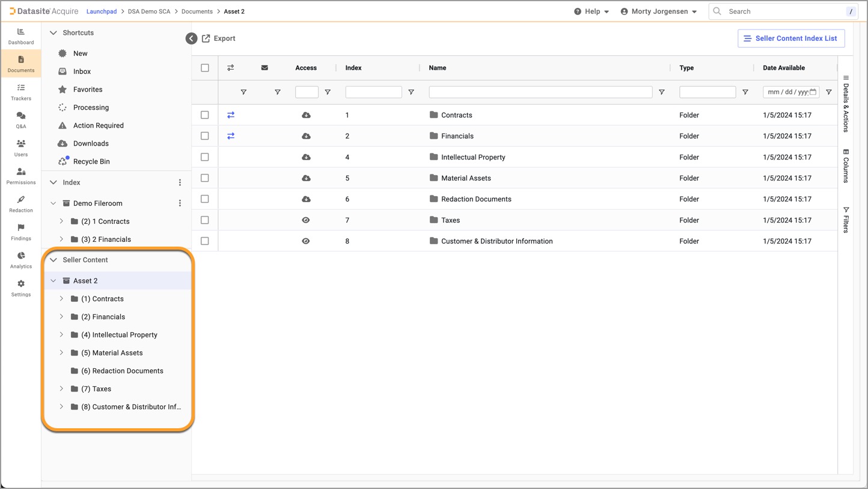Click the Permissions sidebar icon
The image size is (868, 489).
point(21,175)
